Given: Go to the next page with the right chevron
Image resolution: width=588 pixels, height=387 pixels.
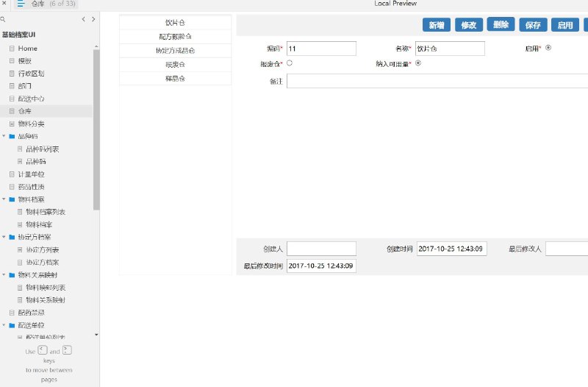Looking at the screenshot, I should (93, 19).
